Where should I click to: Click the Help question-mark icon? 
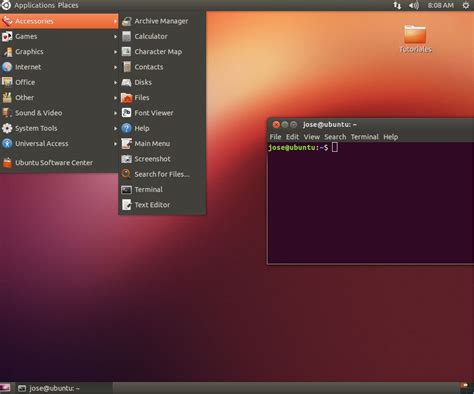pyautogui.click(x=126, y=128)
